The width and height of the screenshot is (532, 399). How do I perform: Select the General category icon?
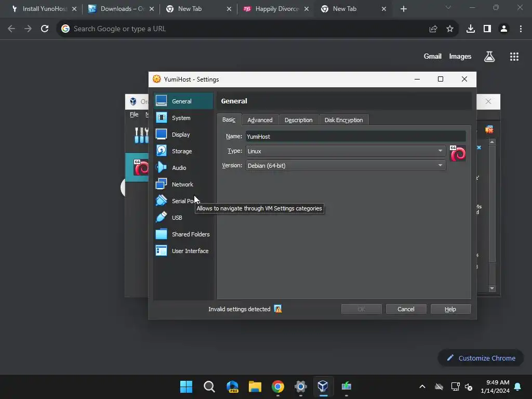coord(161,101)
